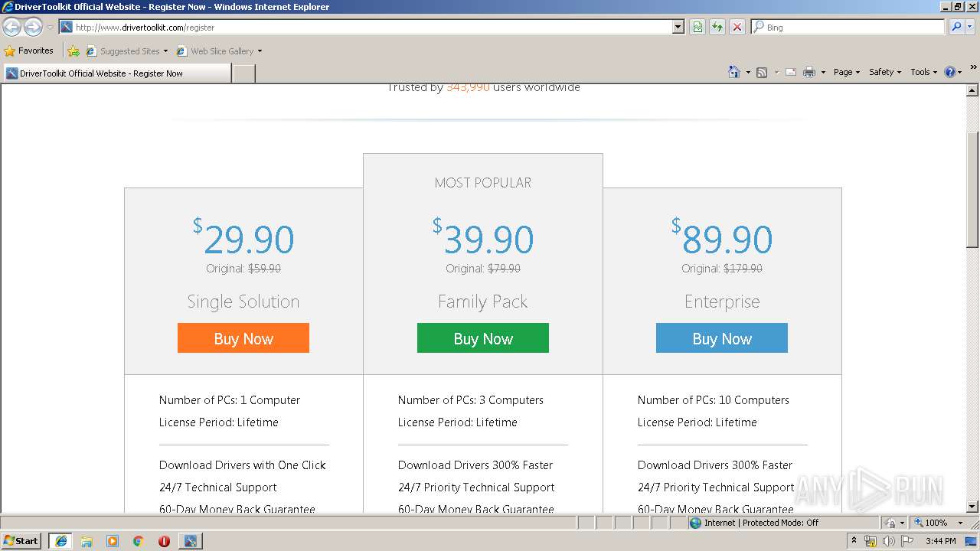The width and height of the screenshot is (980, 551).
Task: Click the Read Mail envelope icon
Action: coord(791,72)
